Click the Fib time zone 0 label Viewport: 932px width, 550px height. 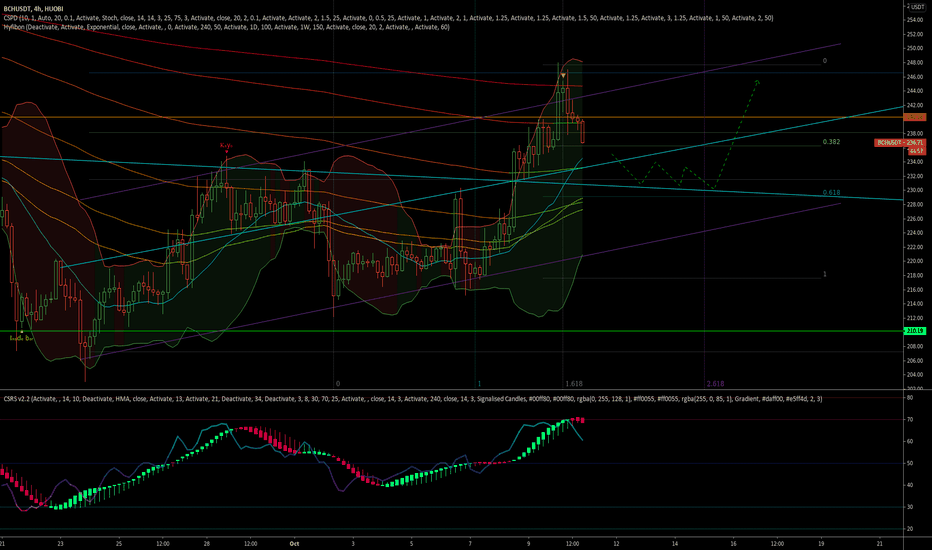tap(338, 384)
